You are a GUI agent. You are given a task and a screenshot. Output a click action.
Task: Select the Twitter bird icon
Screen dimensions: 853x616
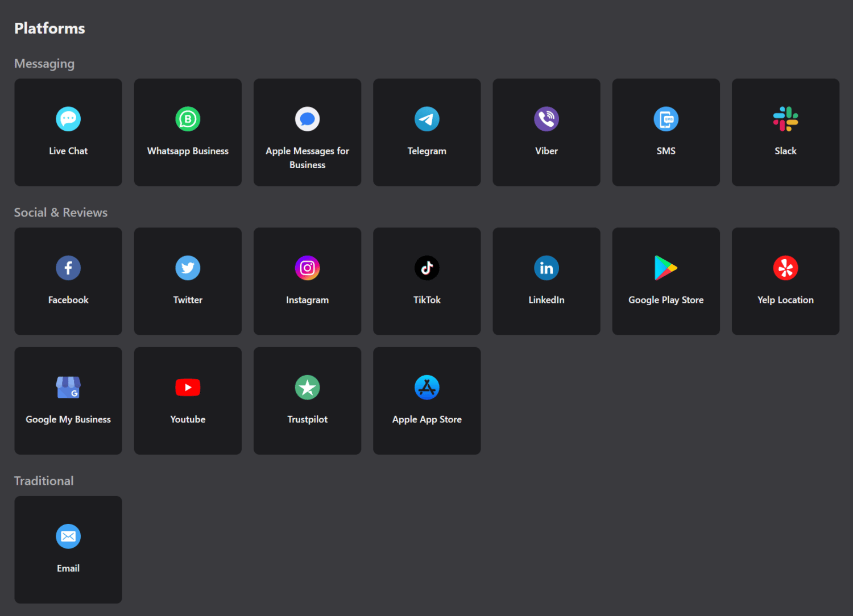(x=188, y=268)
